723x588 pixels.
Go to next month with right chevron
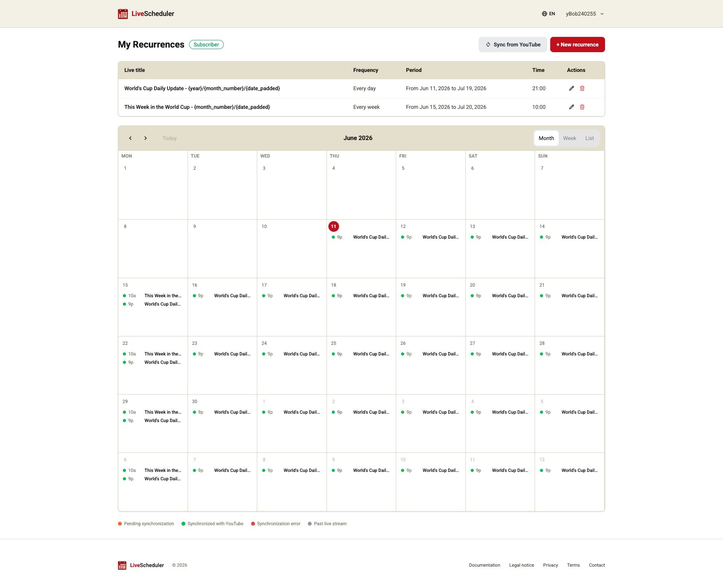tap(145, 138)
